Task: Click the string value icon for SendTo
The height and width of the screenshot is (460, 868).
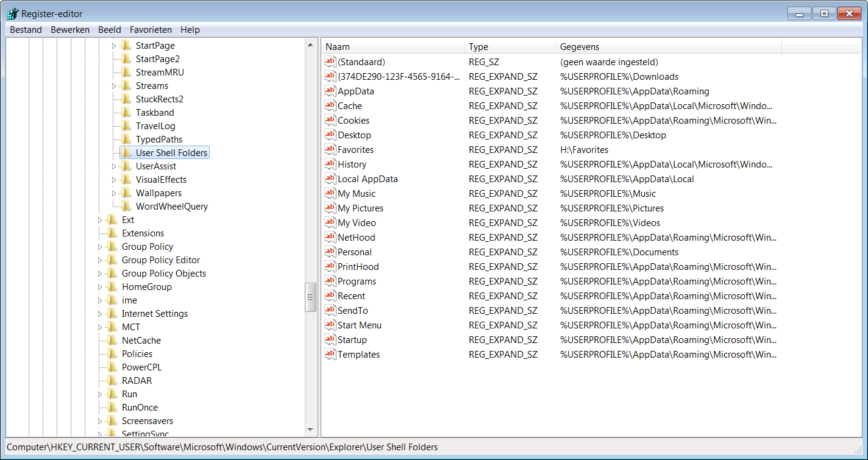Action: (330, 310)
